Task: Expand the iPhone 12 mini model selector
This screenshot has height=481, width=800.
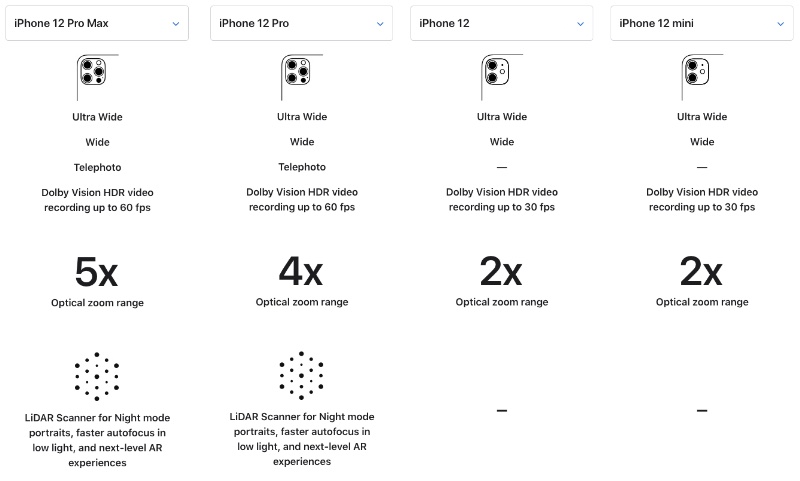Action: pos(702,23)
